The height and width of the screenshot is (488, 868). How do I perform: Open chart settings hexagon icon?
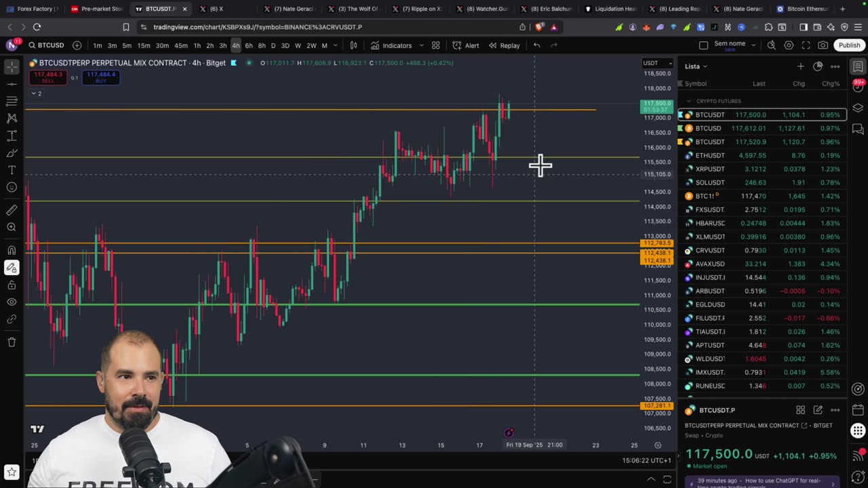point(789,45)
